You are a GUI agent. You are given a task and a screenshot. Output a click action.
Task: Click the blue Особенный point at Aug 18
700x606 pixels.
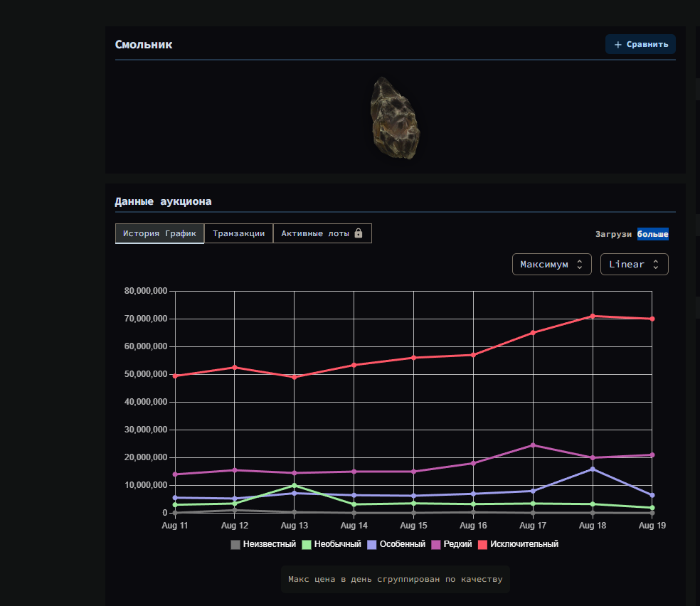(593, 469)
